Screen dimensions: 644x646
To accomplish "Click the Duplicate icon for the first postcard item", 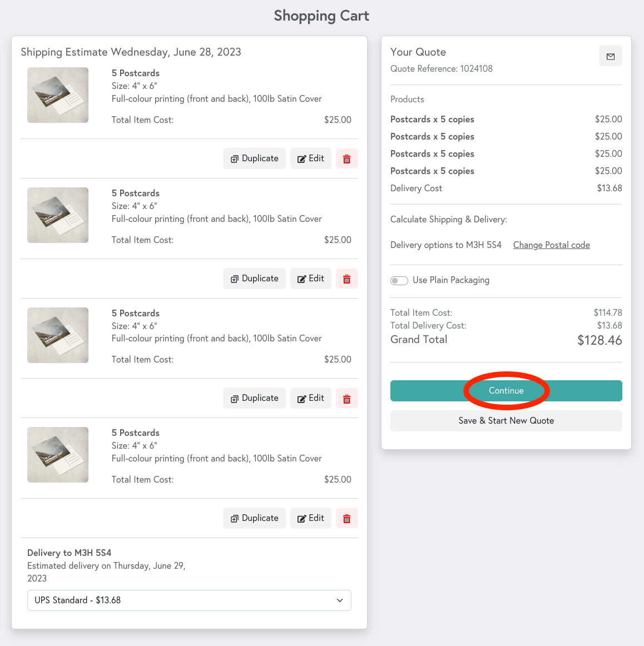I will point(234,158).
